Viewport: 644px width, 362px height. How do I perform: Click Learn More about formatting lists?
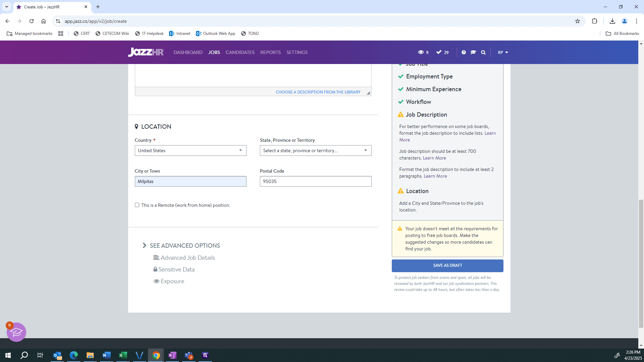point(447,136)
